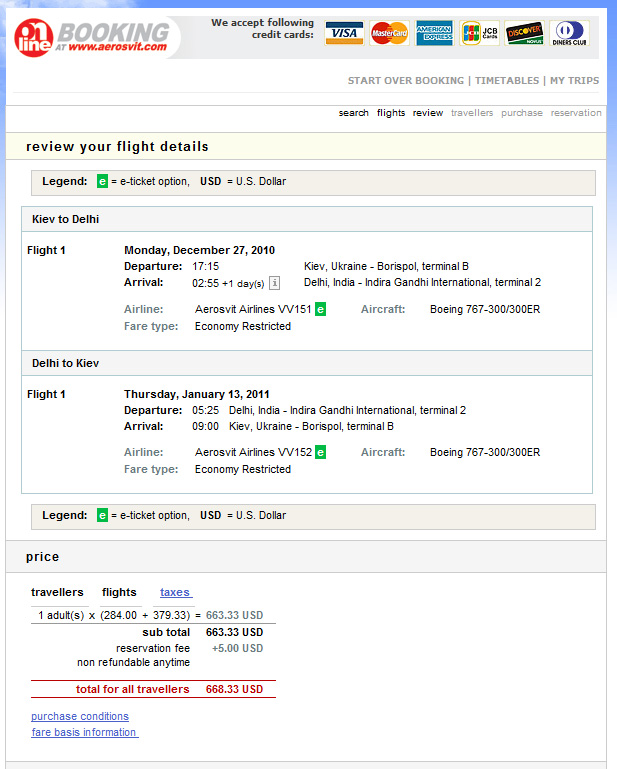Image resolution: width=617 pixels, height=769 pixels.
Task: Open the TIMETABLES page
Action: pyautogui.click(x=506, y=81)
